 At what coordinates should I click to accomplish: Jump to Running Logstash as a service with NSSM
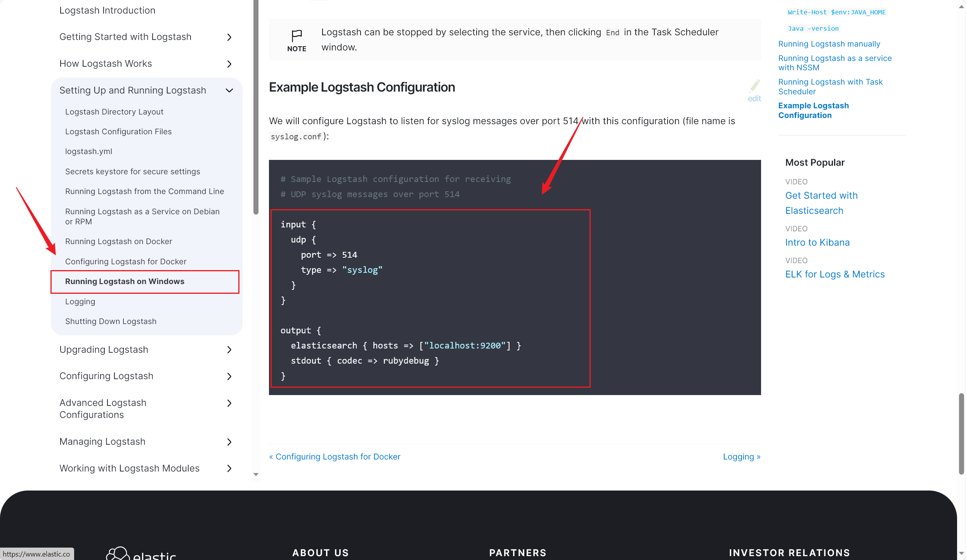click(x=835, y=63)
